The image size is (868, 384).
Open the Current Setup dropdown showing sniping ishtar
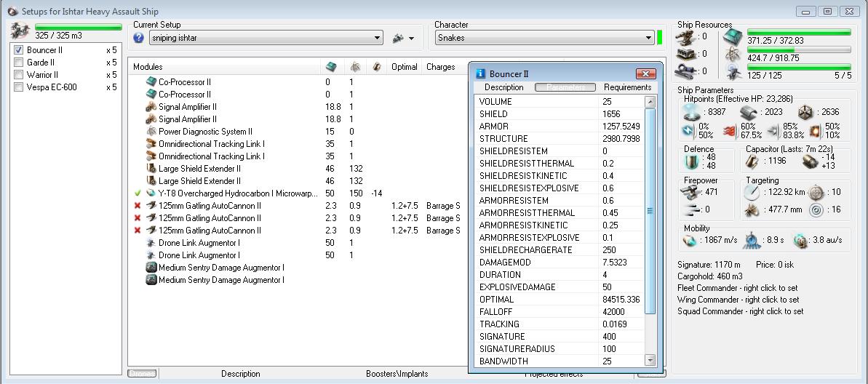pos(266,38)
